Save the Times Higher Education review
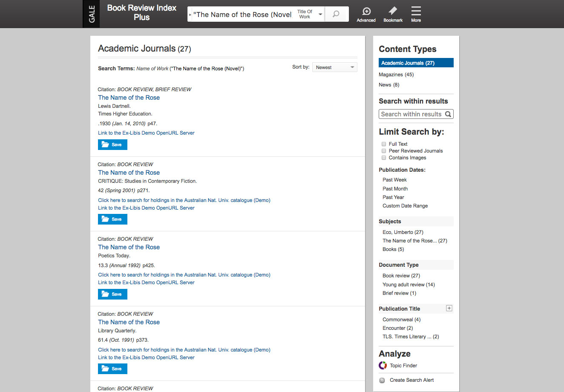The height and width of the screenshot is (392, 564). coord(112,144)
